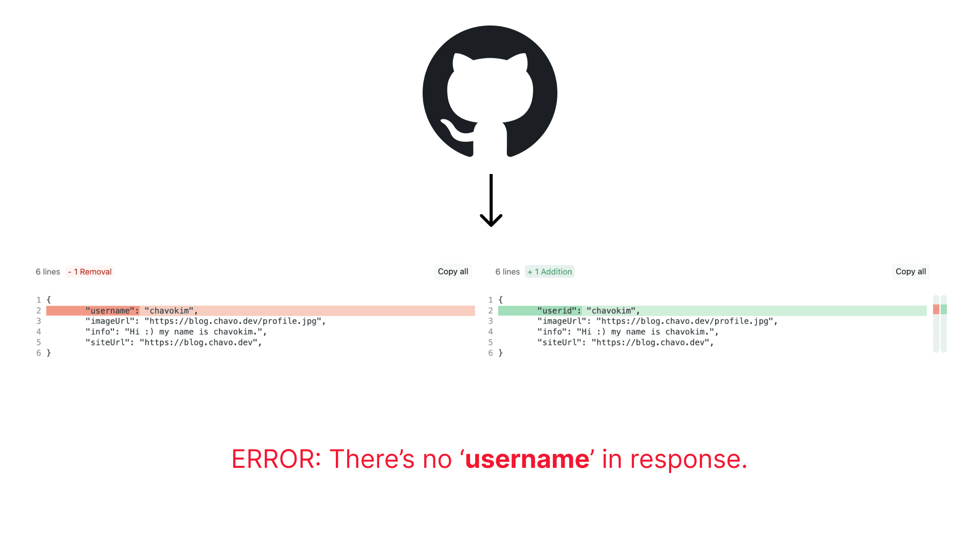Click the GitHub logo icon
The width and height of the screenshot is (980, 551).
490,93
